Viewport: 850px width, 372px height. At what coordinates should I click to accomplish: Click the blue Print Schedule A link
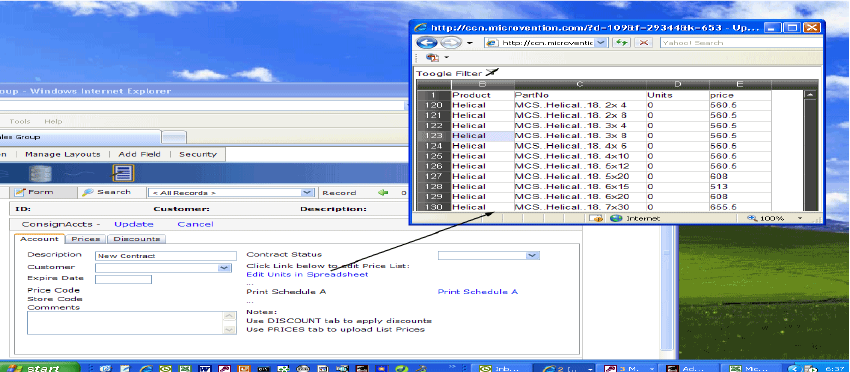pyautogui.click(x=478, y=292)
